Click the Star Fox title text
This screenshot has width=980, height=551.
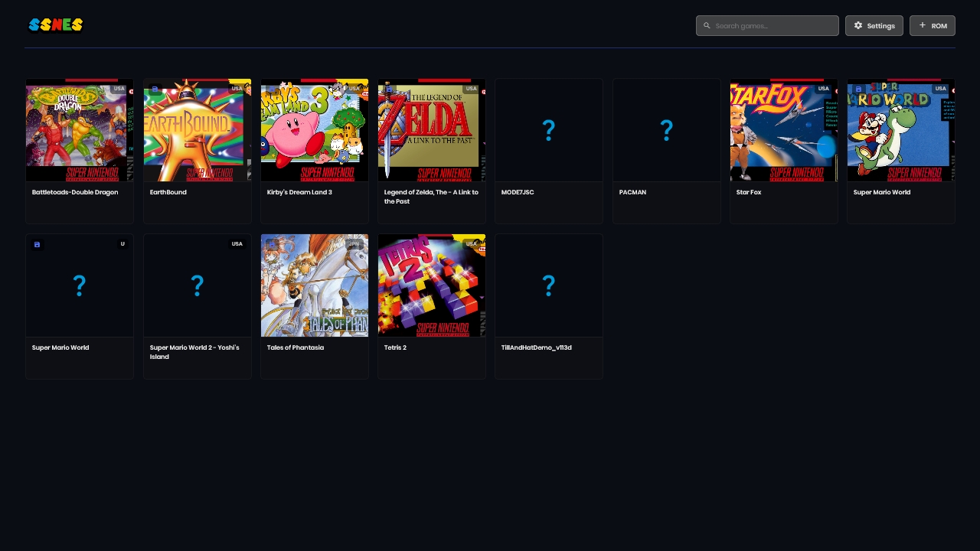(x=748, y=193)
